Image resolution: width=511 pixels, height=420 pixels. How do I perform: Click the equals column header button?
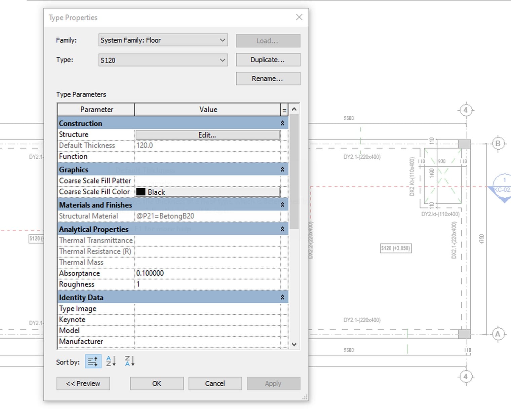pos(284,110)
